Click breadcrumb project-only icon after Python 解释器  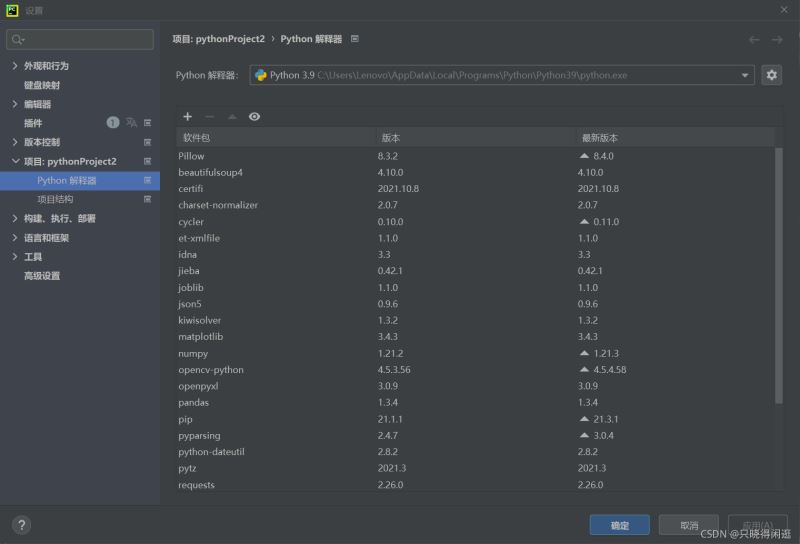click(x=355, y=39)
